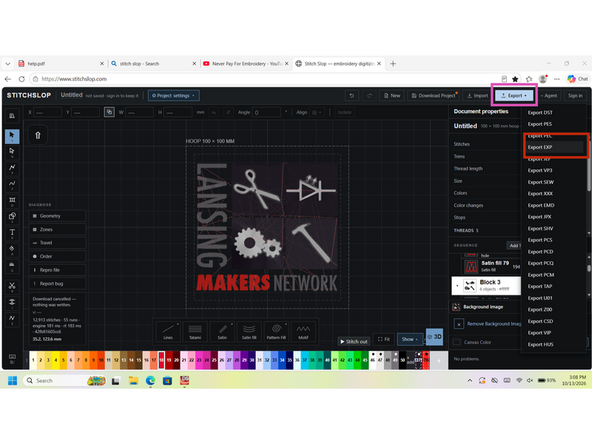The image size is (592, 444).
Task: Choose the Motif stitch type
Action: (x=303, y=331)
